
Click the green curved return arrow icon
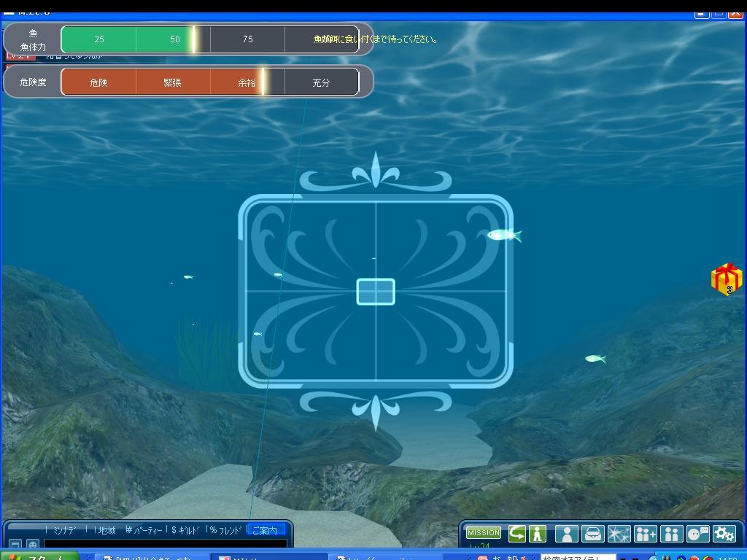(x=517, y=534)
